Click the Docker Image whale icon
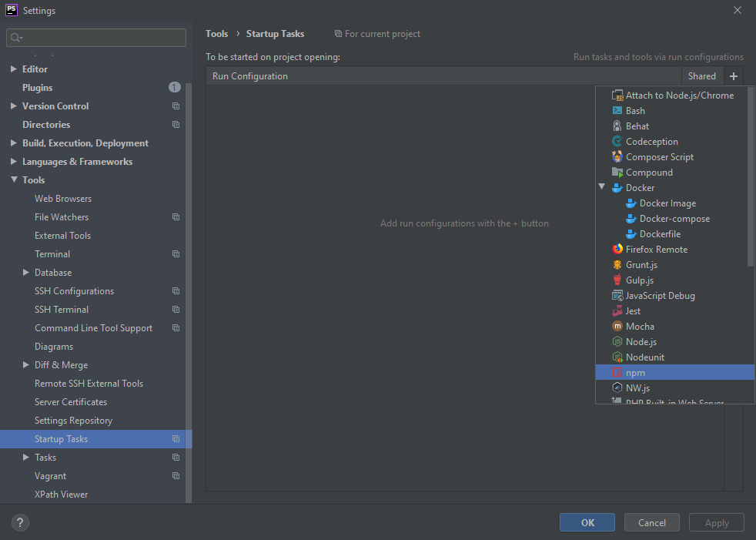 point(631,203)
